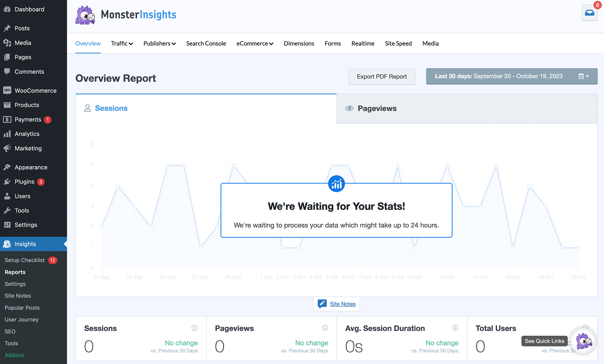Toggle visibility of the Pageviews eye icon

click(x=349, y=108)
